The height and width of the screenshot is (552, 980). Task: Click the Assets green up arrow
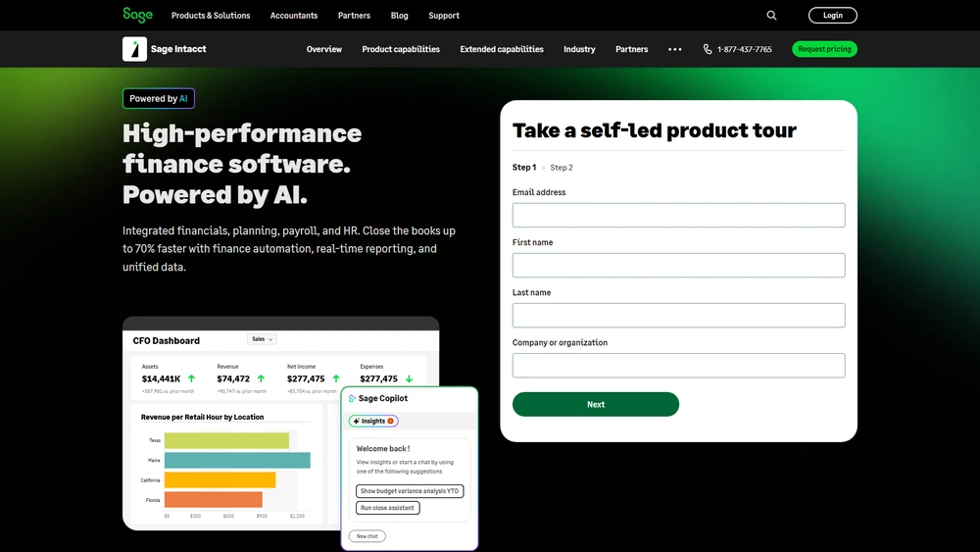191,378
